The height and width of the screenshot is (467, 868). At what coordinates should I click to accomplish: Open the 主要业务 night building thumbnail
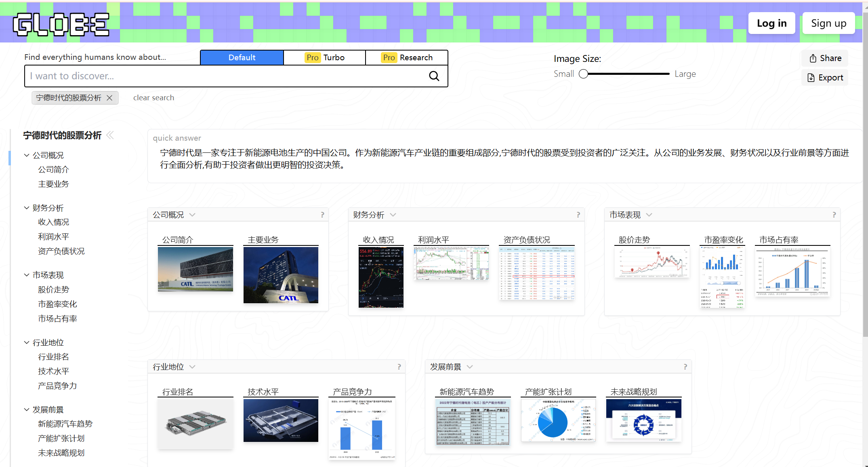(x=281, y=275)
